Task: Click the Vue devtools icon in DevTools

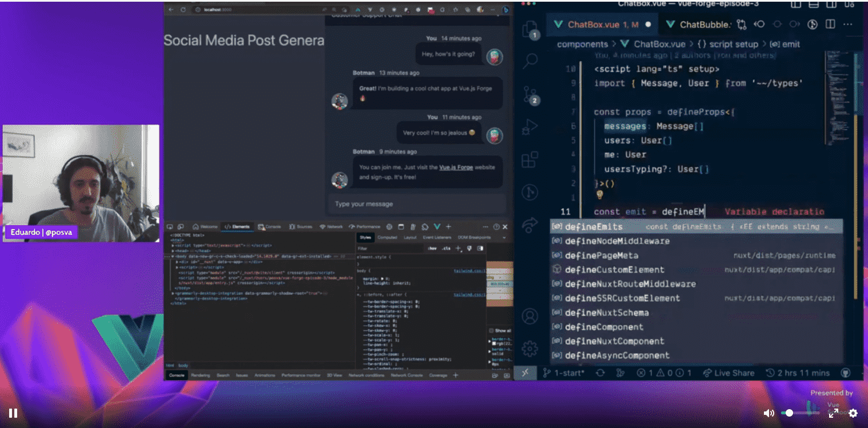Action: pos(436,227)
